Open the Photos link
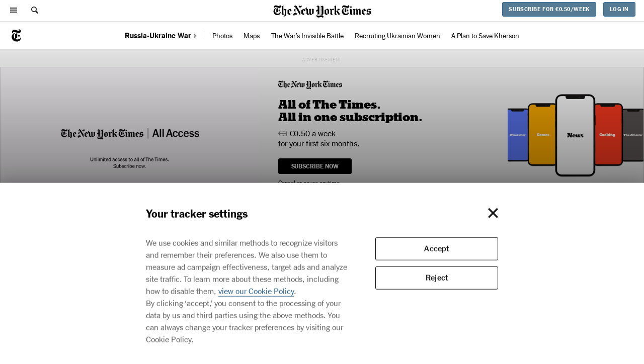Image resolution: width=644 pixels, height=364 pixels. click(x=222, y=36)
